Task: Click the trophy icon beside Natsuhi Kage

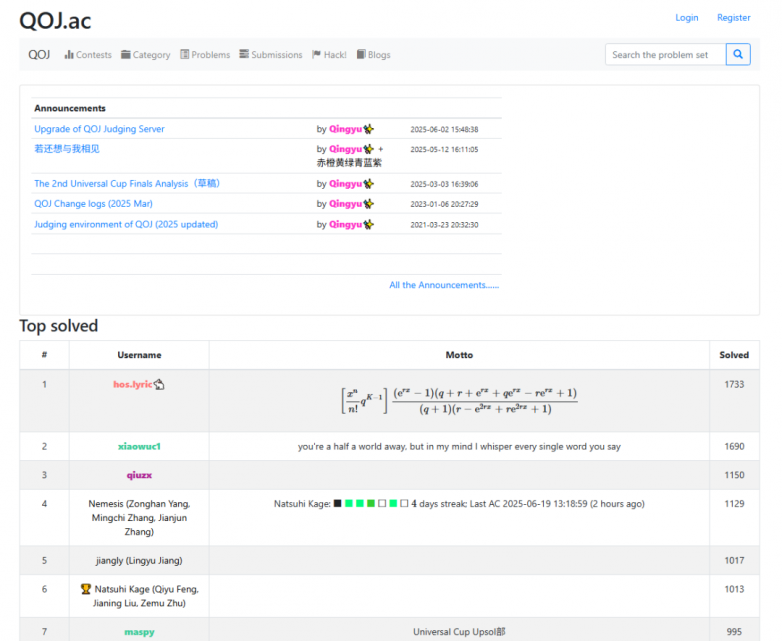Action: [86, 589]
